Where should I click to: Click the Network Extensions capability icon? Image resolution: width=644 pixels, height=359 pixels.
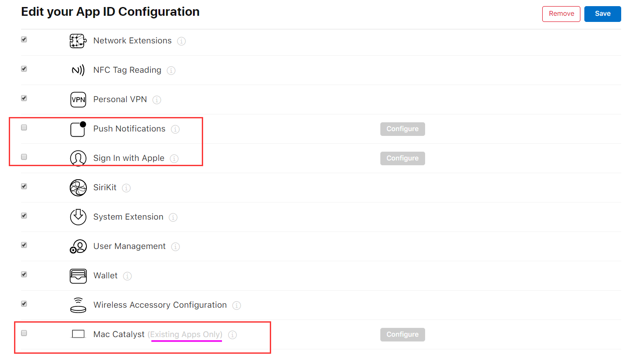tap(78, 41)
